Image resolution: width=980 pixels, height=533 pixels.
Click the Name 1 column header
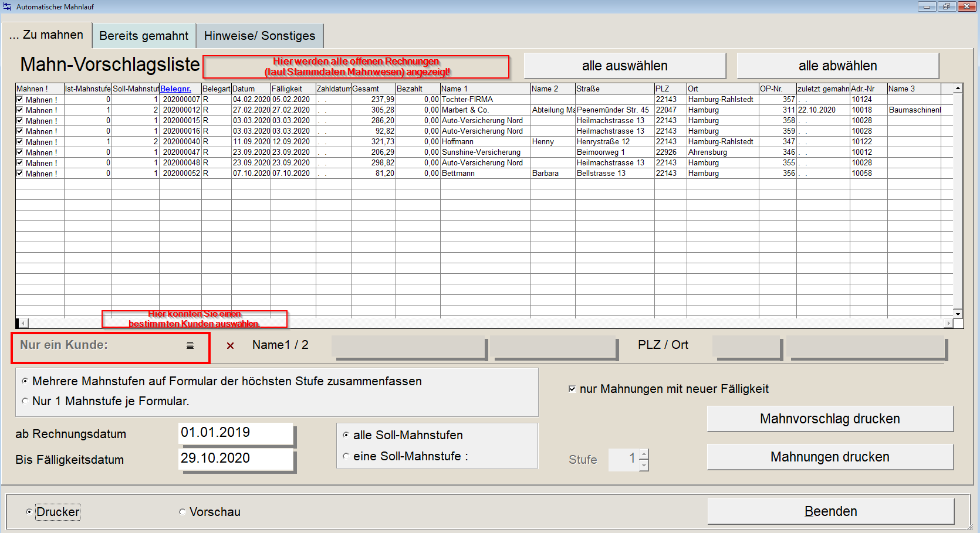[x=485, y=89]
